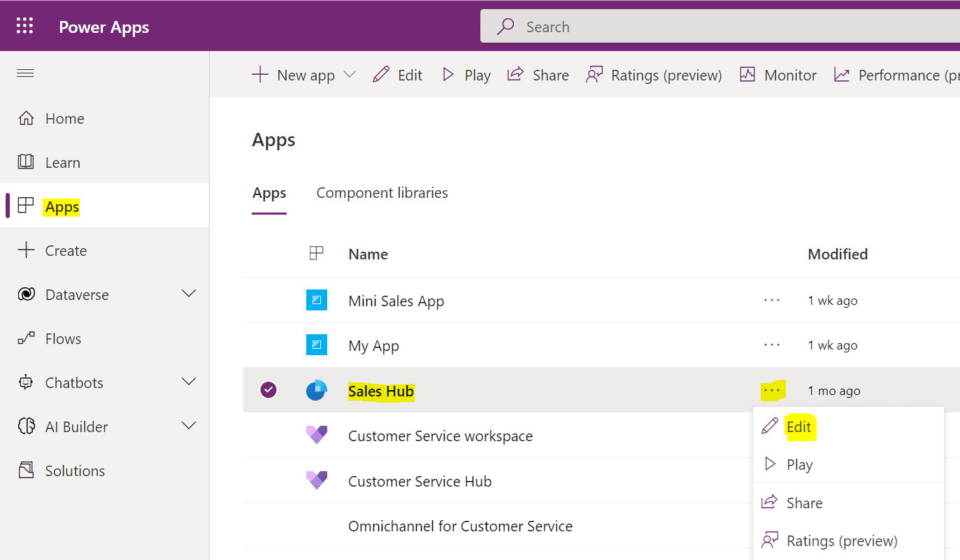Click the search magnifier icon
Viewport: 960px width, 560px height.
point(505,27)
